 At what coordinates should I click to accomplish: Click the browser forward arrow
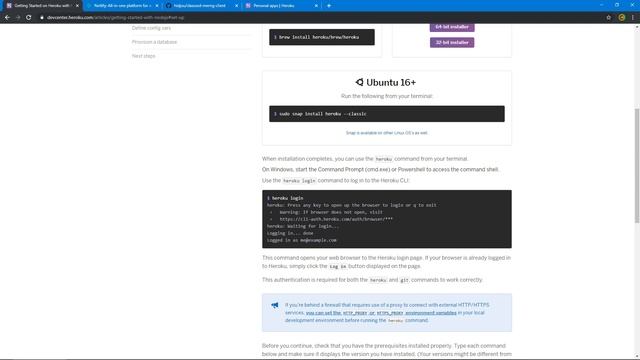18,18
